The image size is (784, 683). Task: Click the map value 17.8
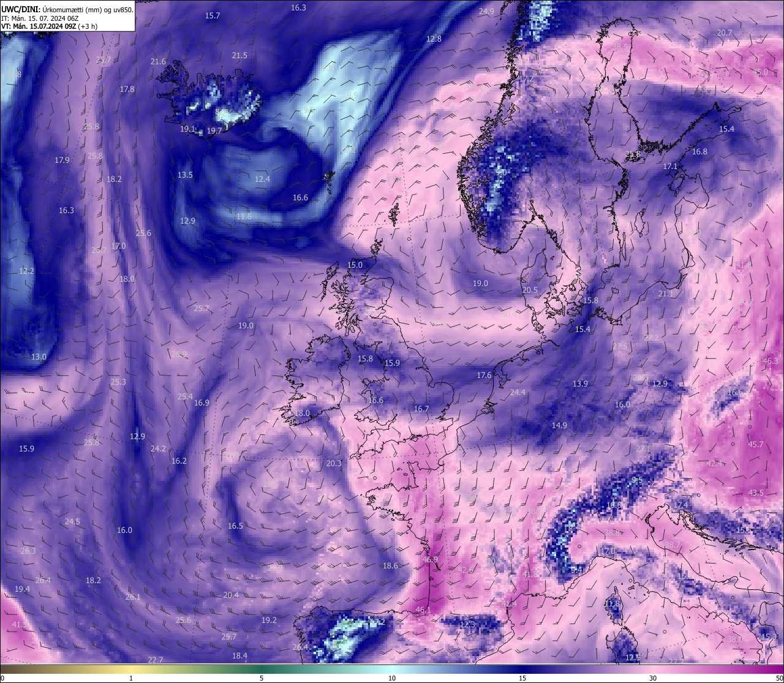127,89
